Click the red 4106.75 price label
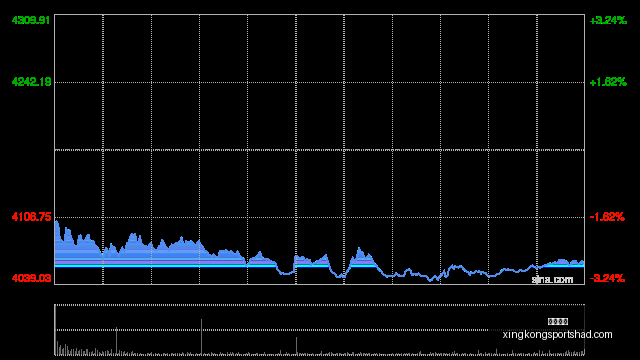The image size is (640, 360). 31,217
